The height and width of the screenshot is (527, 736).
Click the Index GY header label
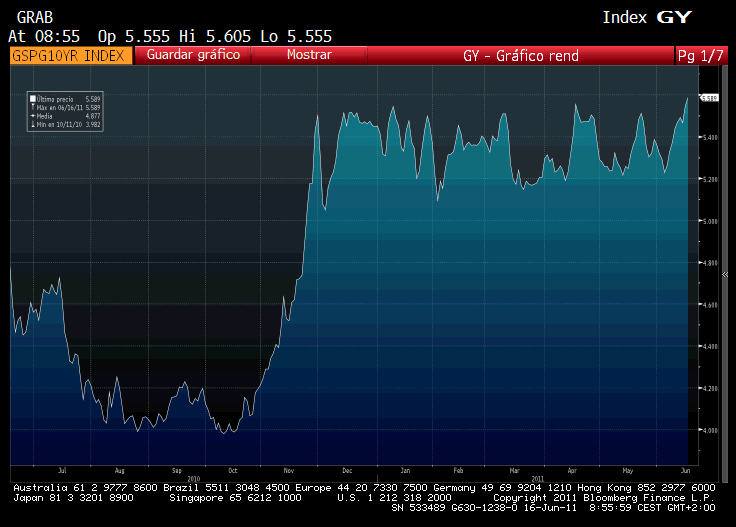[647, 17]
